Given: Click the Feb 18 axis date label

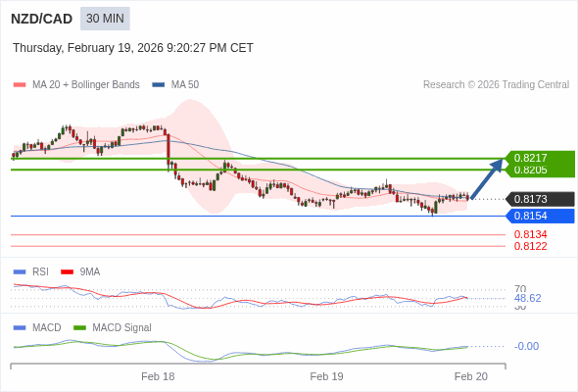Looking at the screenshot, I should 158,376.
